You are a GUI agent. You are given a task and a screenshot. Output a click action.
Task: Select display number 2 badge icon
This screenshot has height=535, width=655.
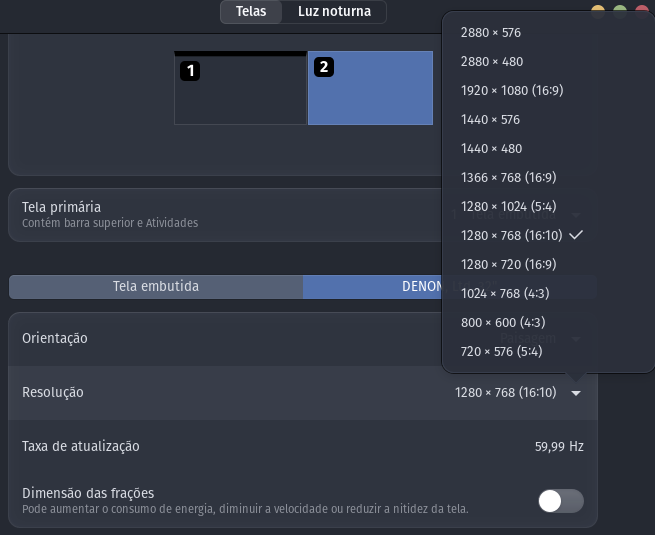pos(324,67)
